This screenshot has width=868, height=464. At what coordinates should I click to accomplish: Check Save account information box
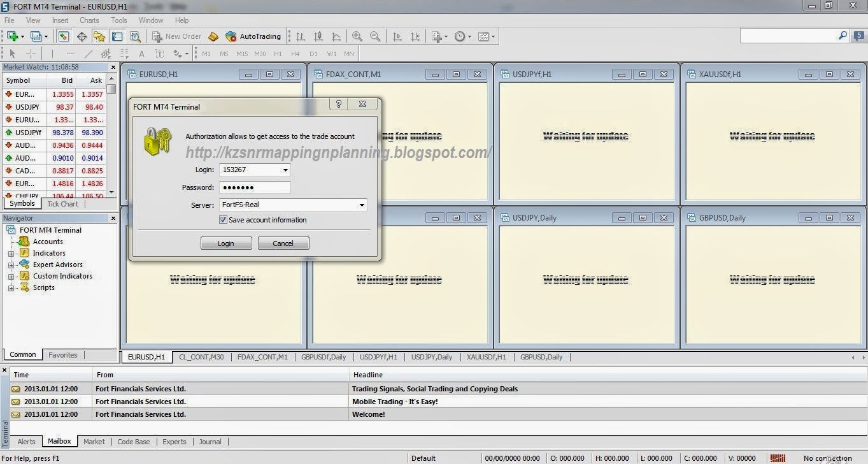click(x=223, y=220)
